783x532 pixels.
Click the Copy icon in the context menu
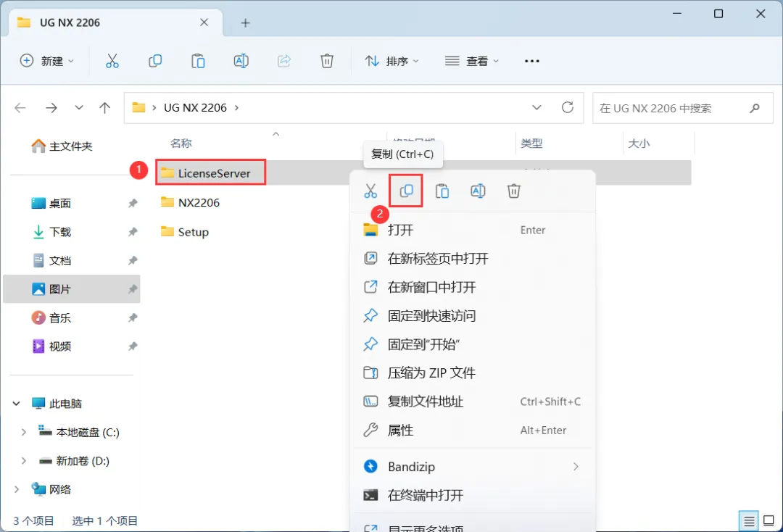(406, 191)
